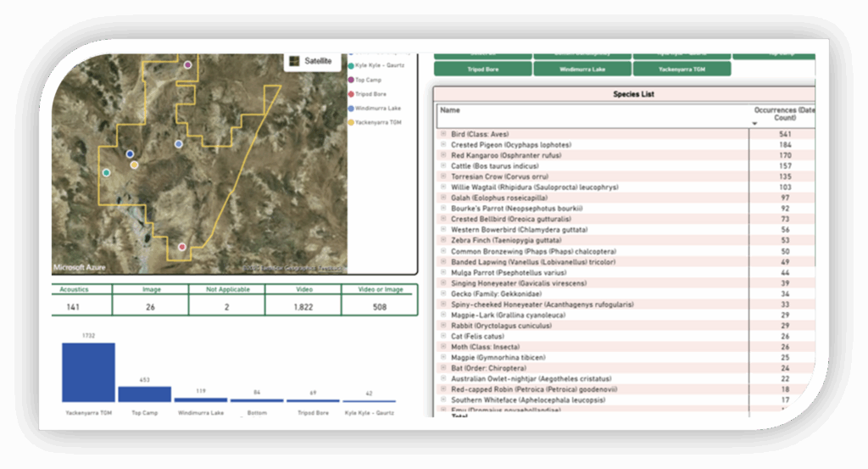Sort by Occurrences column header arrow
868x469 pixels.
755,124
